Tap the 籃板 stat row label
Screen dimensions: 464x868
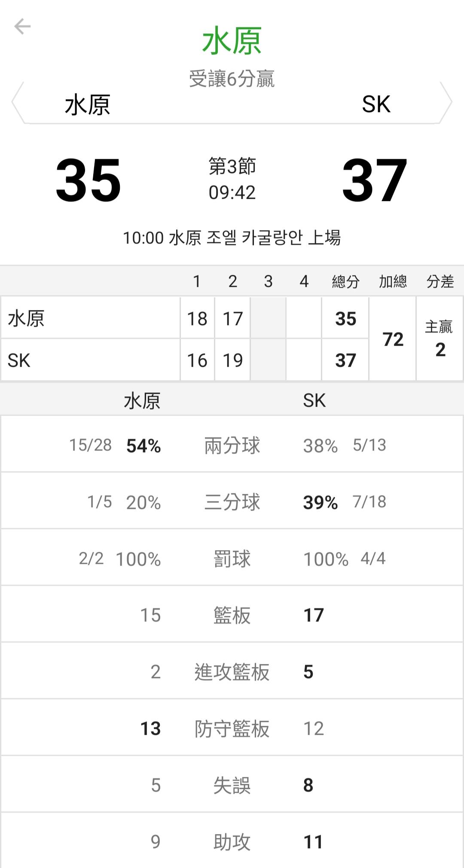232,615
